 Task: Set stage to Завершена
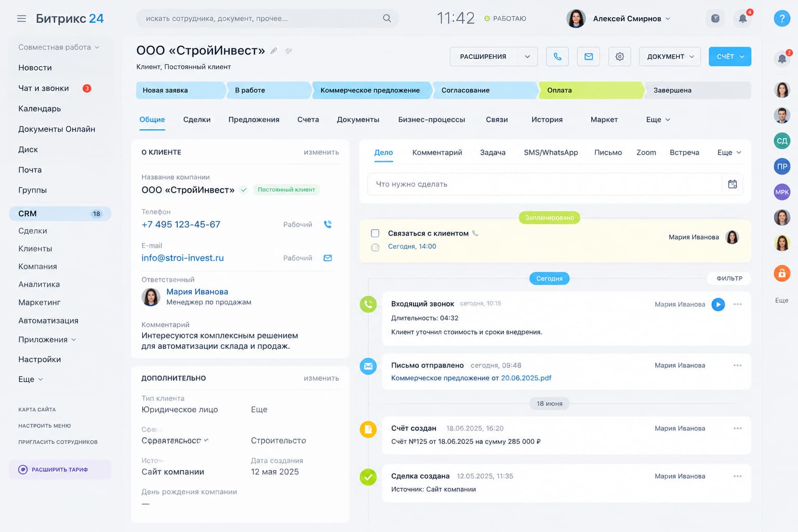coord(698,90)
